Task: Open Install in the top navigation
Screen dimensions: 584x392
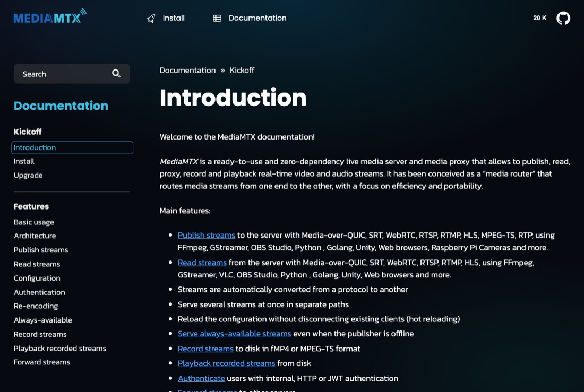Action: [174, 18]
